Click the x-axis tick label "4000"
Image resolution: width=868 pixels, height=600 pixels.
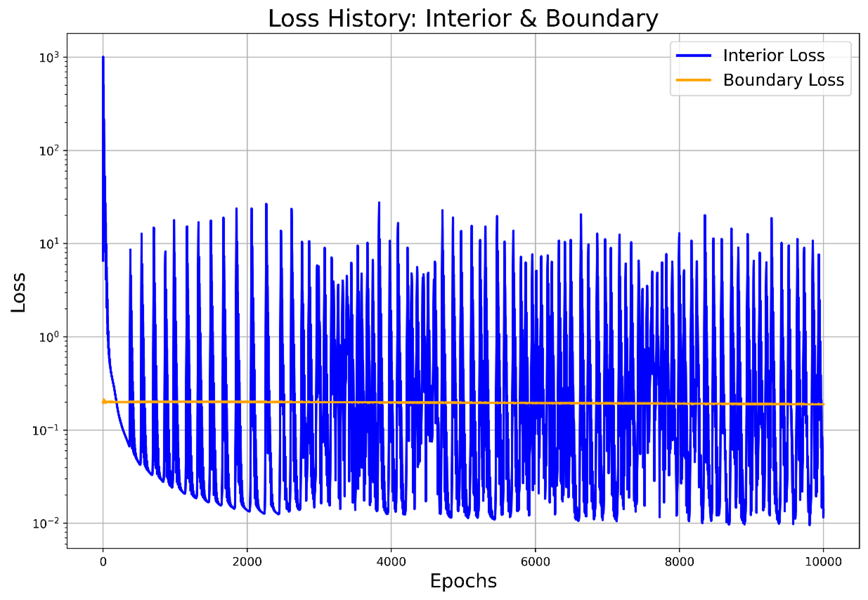[391, 561]
